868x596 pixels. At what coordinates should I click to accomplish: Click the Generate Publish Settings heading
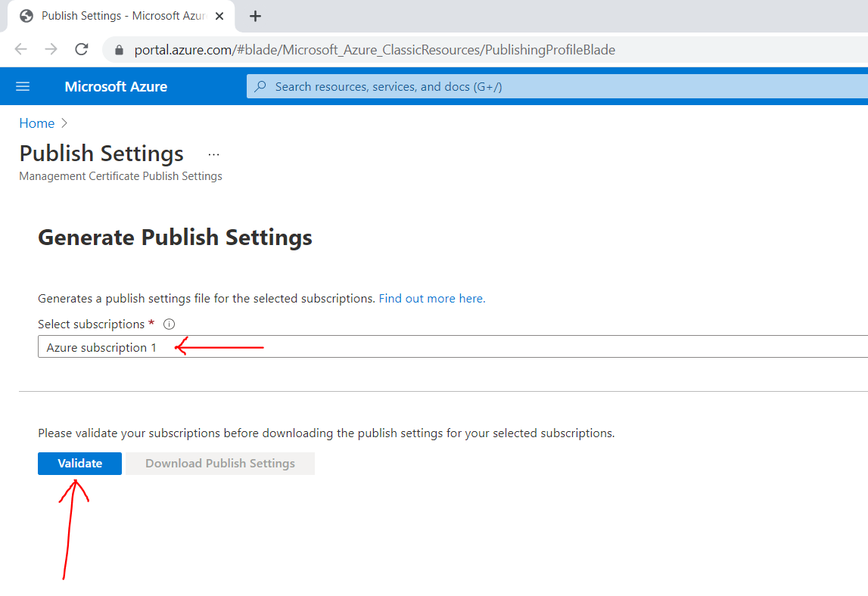pyautogui.click(x=175, y=237)
